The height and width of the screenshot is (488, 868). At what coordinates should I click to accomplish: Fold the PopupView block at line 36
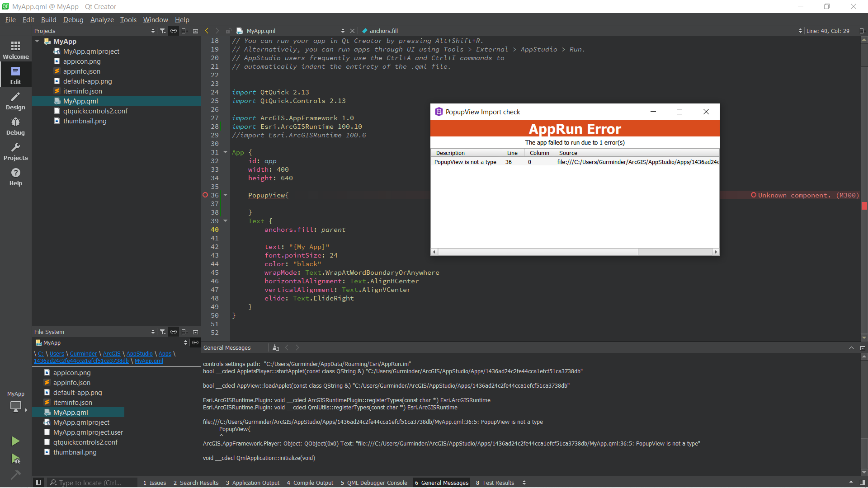pyautogui.click(x=225, y=195)
